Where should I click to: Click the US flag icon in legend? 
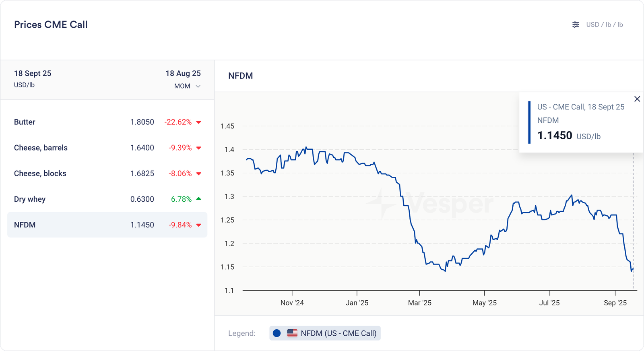tap(292, 333)
